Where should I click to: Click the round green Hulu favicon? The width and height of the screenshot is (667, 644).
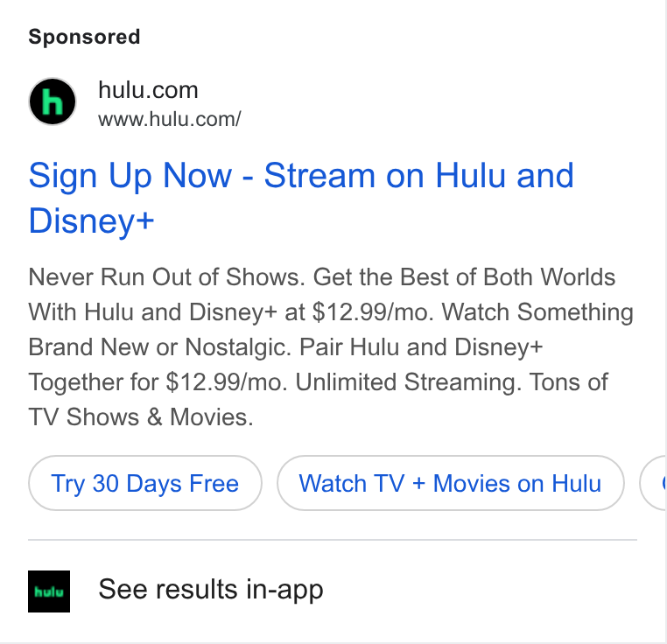(x=53, y=101)
